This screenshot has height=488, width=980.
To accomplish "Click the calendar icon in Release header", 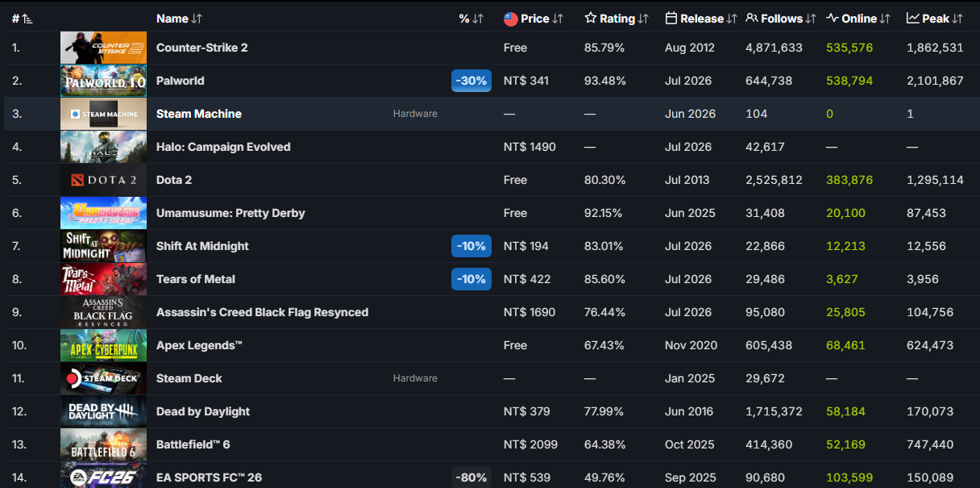I will (671, 18).
